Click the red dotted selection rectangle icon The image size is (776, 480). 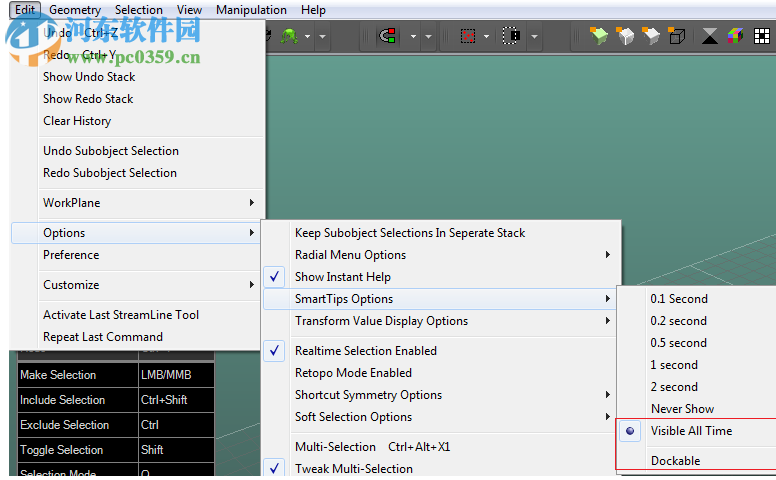pos(468,36)
